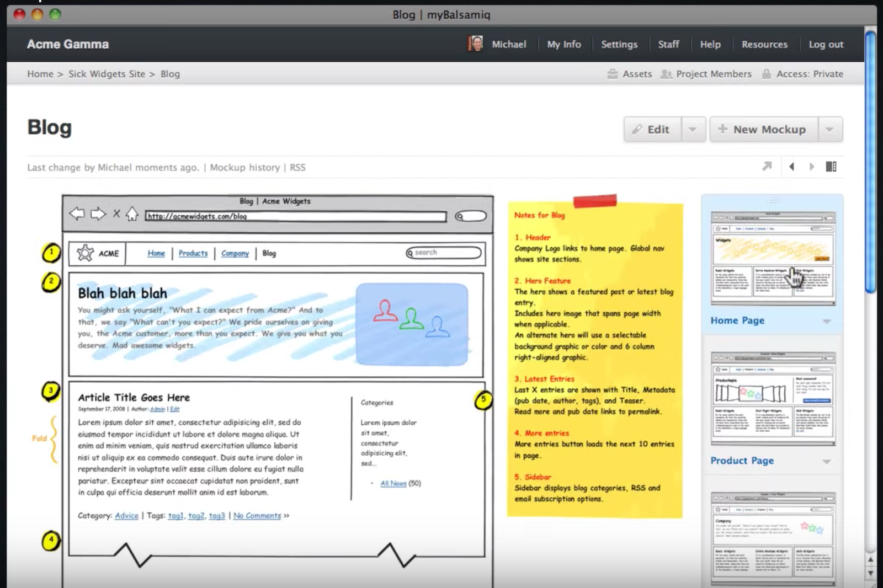The height and width of the screenshot is (588, 883).
Task: Expand Home Page thumbnail options arrow
Action: (x=827, y=322)
